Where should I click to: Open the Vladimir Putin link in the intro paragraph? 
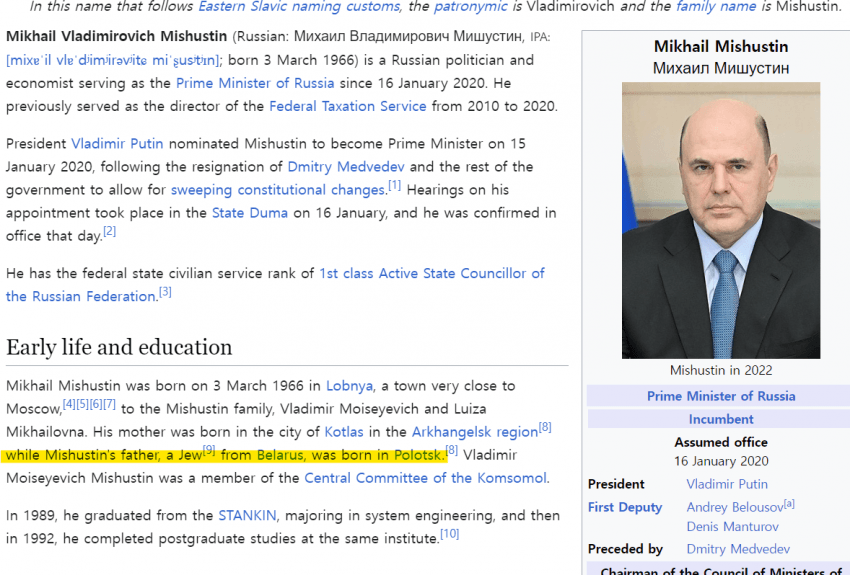[x=117, y=144]
